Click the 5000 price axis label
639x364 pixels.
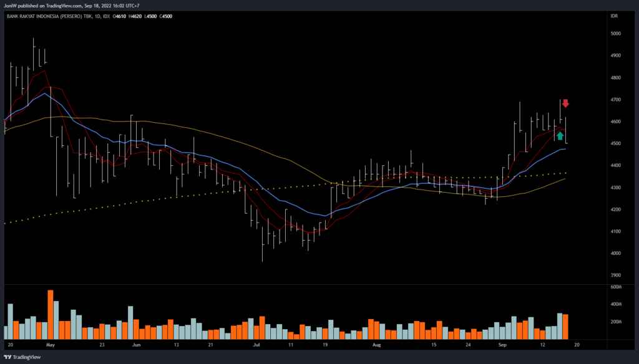click(617, 34)
